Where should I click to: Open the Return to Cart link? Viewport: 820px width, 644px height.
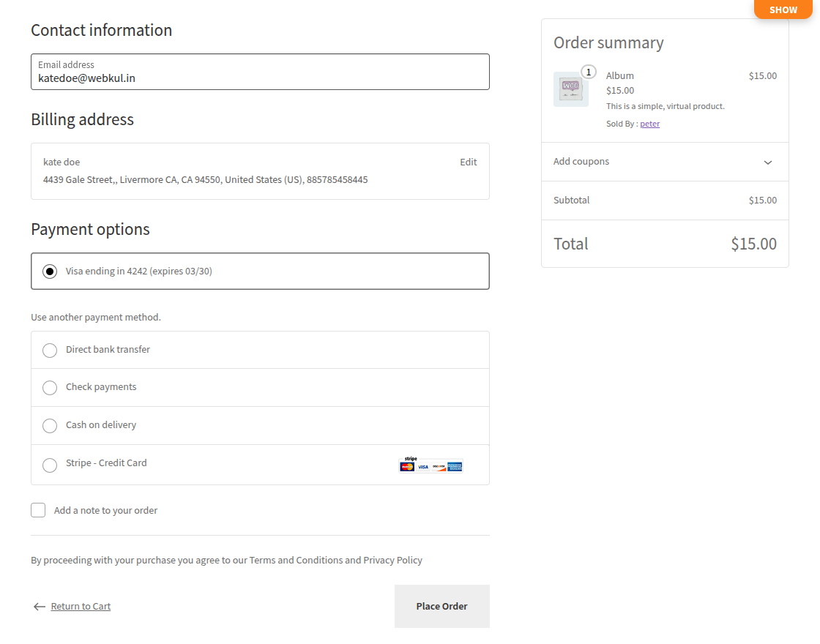[x=81, y=607]
